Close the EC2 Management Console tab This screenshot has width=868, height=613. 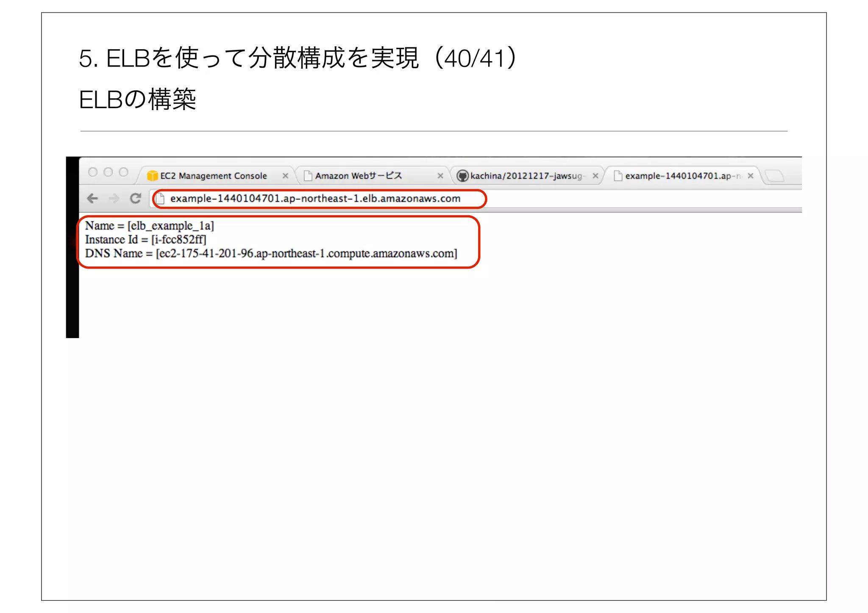(285, 176)
